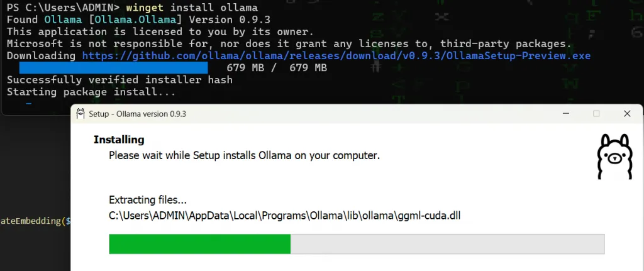This screenshot has width=644, height=271.
Task: Click the greyed-out maximize button of Setup
Action: point(596,114)
